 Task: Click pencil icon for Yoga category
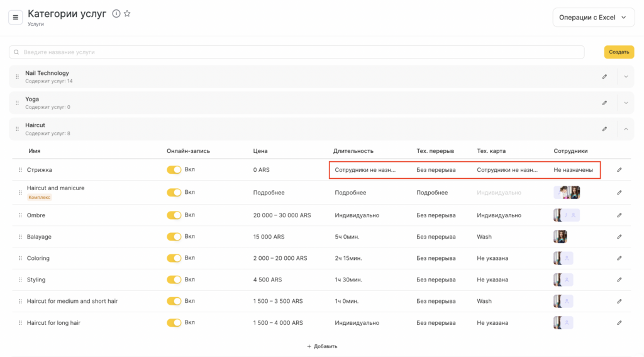pos(604,103)
